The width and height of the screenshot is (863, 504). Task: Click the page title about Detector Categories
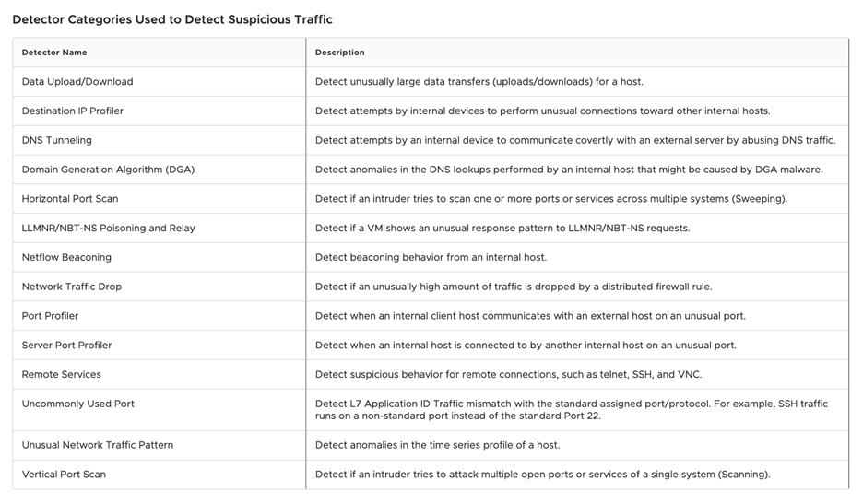172,19
